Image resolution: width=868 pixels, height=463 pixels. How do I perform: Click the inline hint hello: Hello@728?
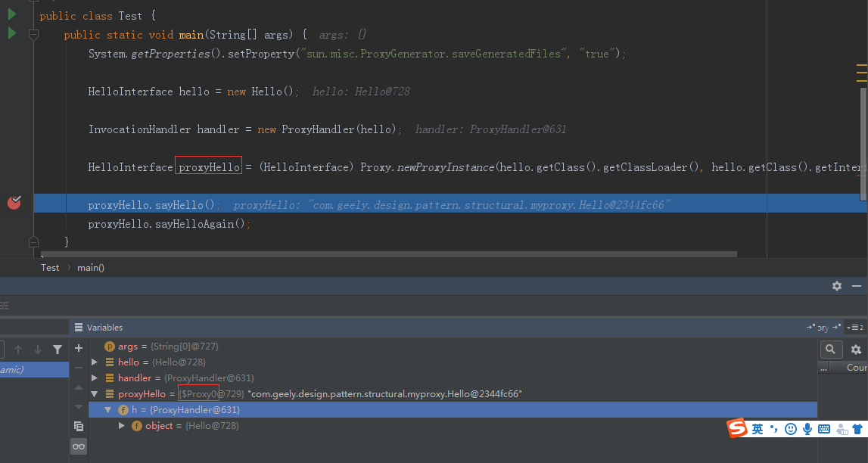tap(361, 92)
